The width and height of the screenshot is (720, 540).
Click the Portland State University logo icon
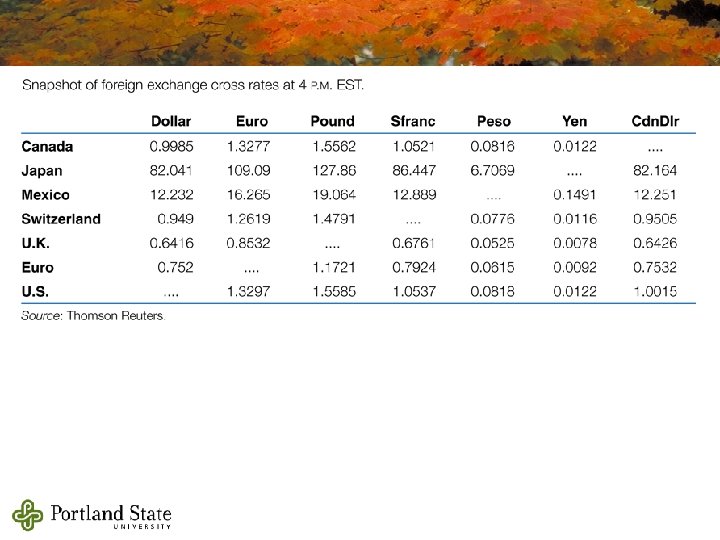(x=29, y=514)
